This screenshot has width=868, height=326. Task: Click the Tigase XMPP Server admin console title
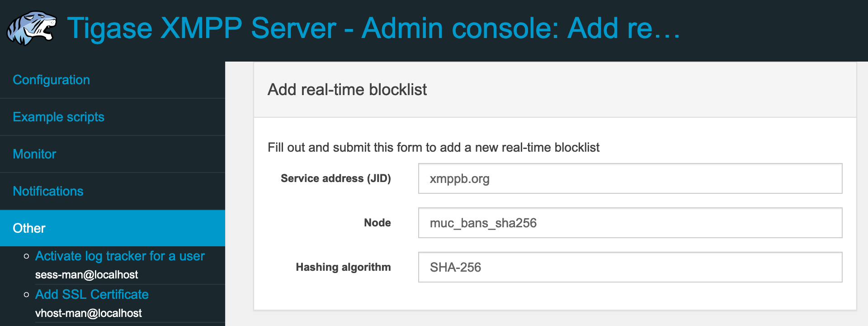[x=373, y=28]
